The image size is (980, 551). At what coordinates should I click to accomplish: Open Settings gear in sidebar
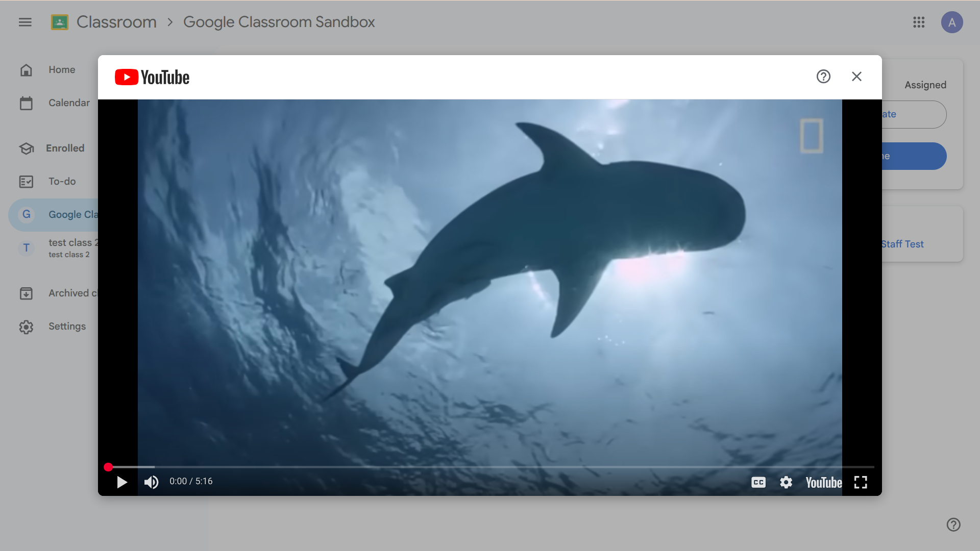(x=27, y=327)
